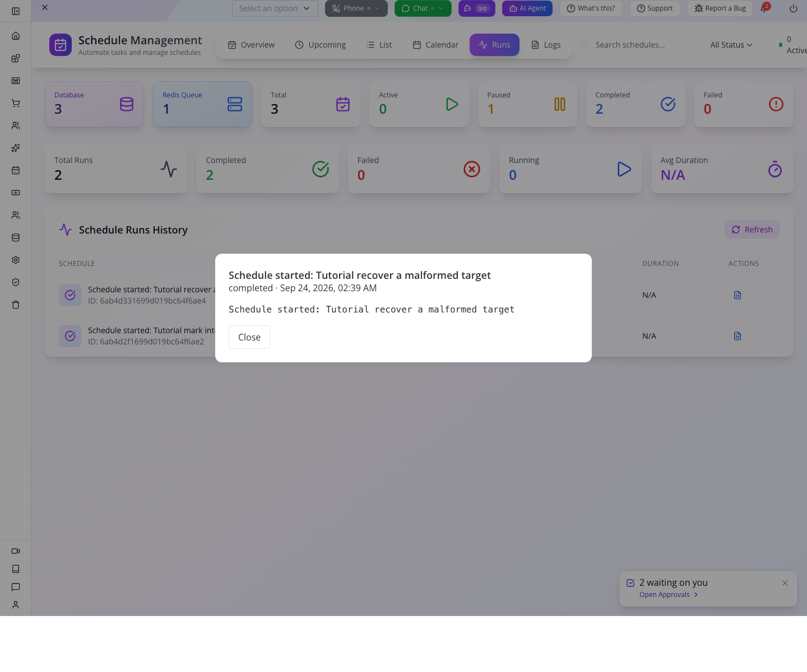
Task: Open the message bubble sidebar icon
Action: click(x=16, y=587)
